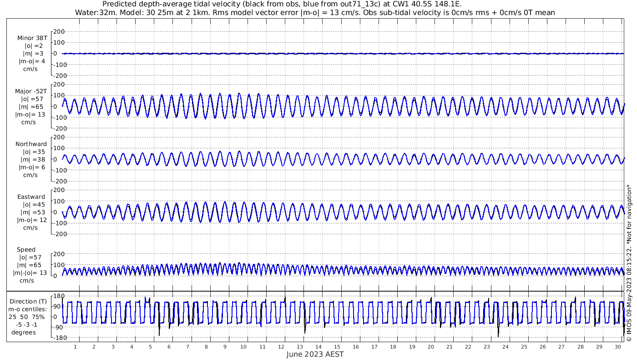
Task: Click the date tick '3' on the x-axis
Action: tap(113, 347)
